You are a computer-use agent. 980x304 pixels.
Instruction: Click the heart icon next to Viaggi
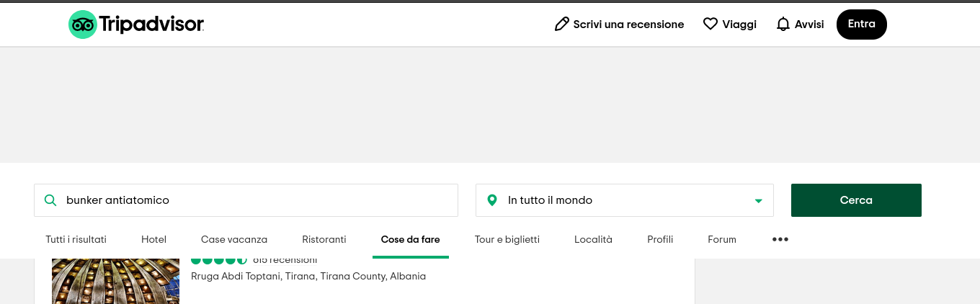(x=710, y=24)
